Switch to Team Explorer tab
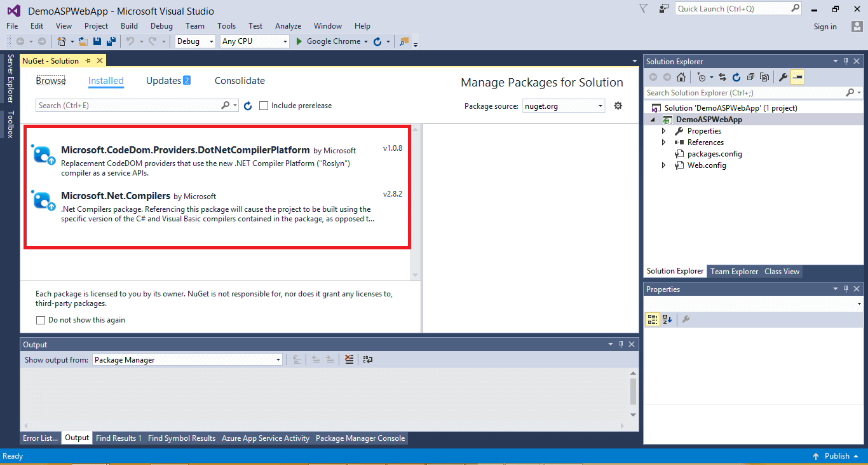The image size is (868, 465). tap(734, 272)
